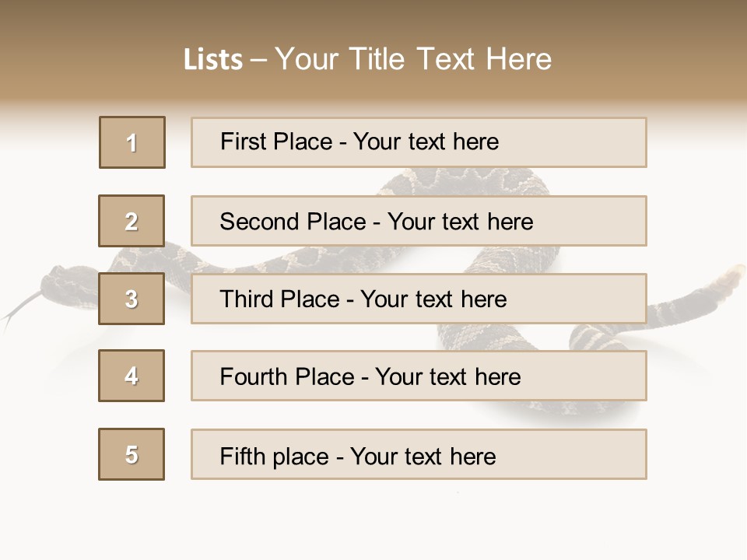Select the number 2 square
The image size is (747, 560).
(x=132, y=221)
